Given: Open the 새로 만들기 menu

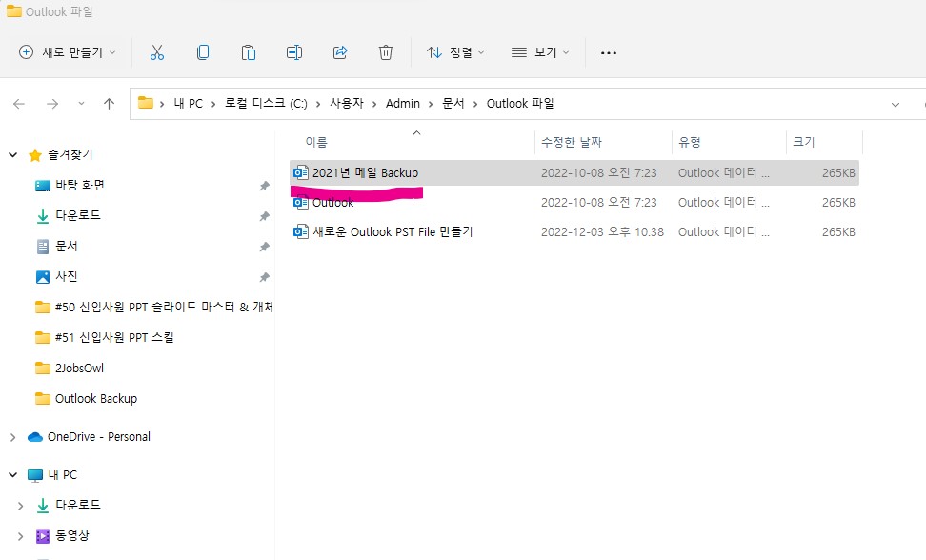Looking at the screenshot, I should point(65,52).
